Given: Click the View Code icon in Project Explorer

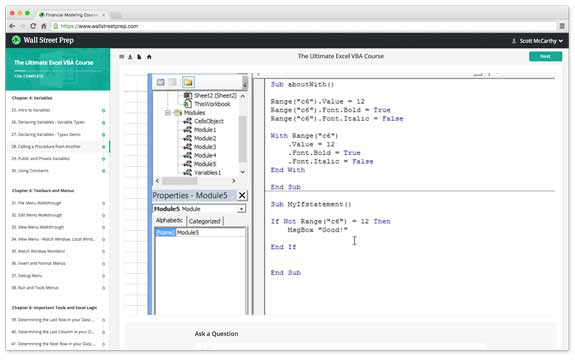Looking at the screenshot, I should (161, 83).
